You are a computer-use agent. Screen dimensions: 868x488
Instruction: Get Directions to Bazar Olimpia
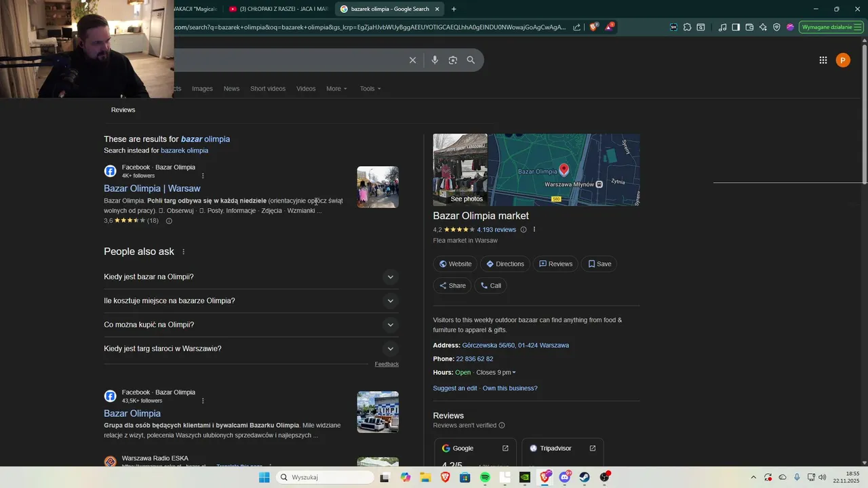coord(505,264)
